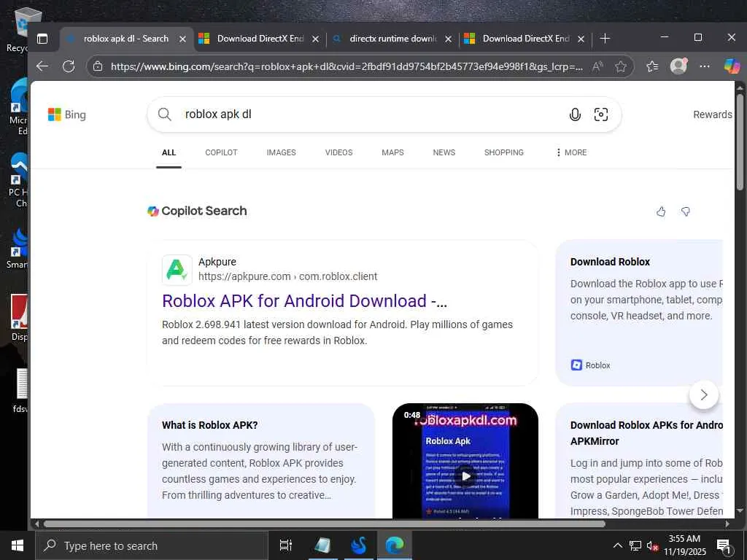Switch to the IMAGES tab
This screenshot has width=747, height=560.
point(281,152)
